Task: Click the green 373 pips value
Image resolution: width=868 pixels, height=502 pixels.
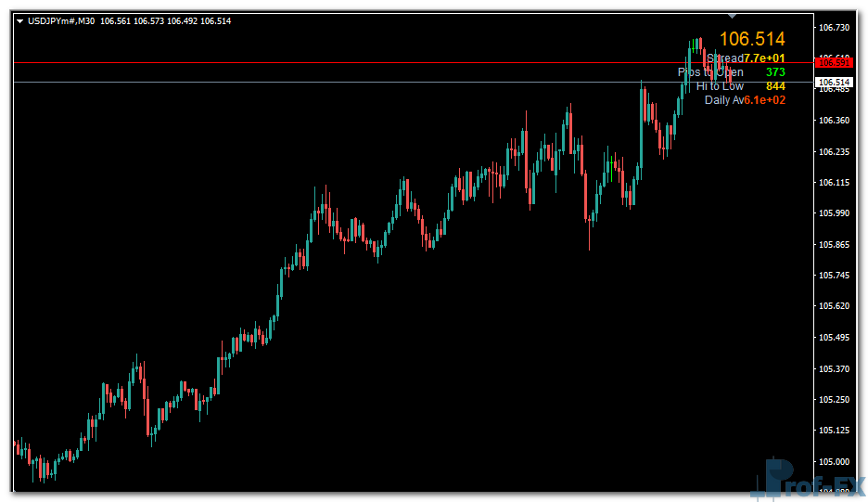Action: 775,72
